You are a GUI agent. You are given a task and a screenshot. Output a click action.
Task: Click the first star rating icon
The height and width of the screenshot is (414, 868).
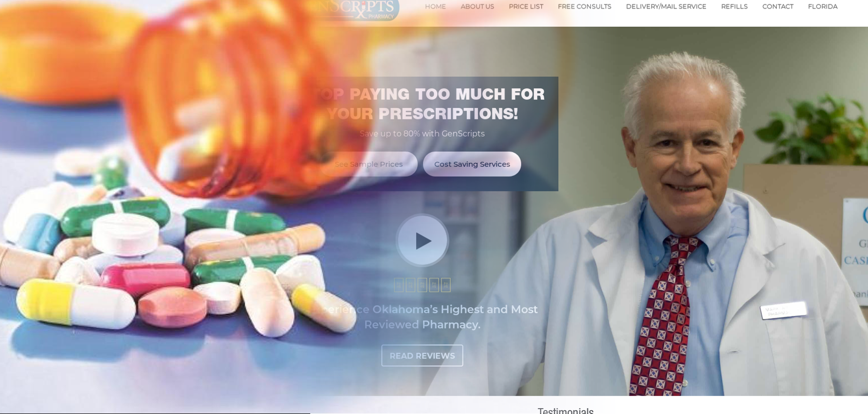399,285
